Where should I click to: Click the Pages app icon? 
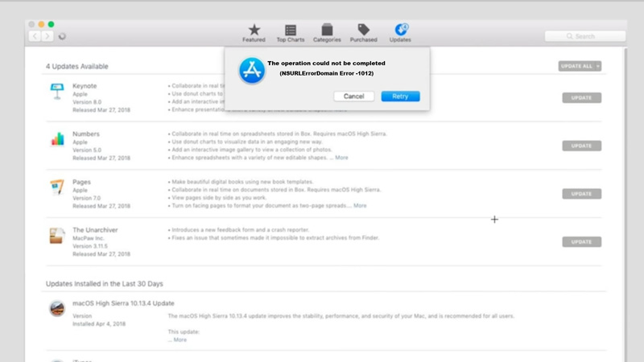coord(57,187)
